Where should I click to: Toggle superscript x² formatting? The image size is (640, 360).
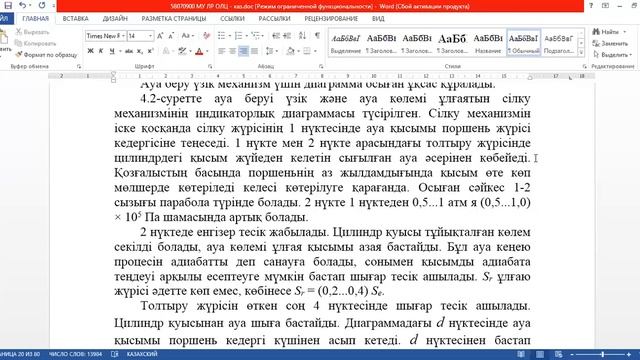tap(150, 51)
